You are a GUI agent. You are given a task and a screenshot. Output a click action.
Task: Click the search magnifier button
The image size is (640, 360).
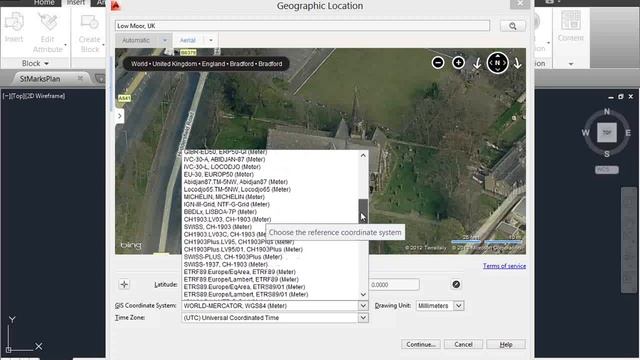[513, 26]
